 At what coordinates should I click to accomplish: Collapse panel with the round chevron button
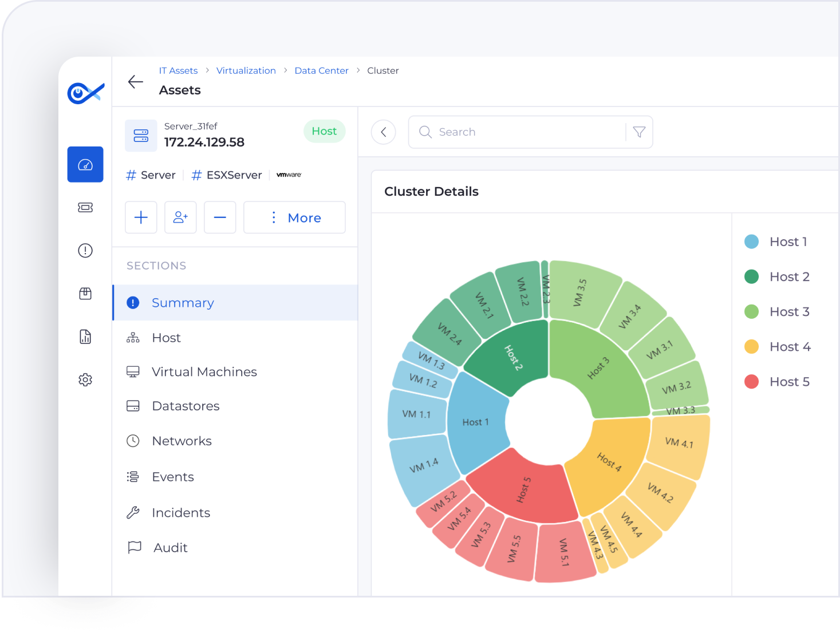pos(384,132)
